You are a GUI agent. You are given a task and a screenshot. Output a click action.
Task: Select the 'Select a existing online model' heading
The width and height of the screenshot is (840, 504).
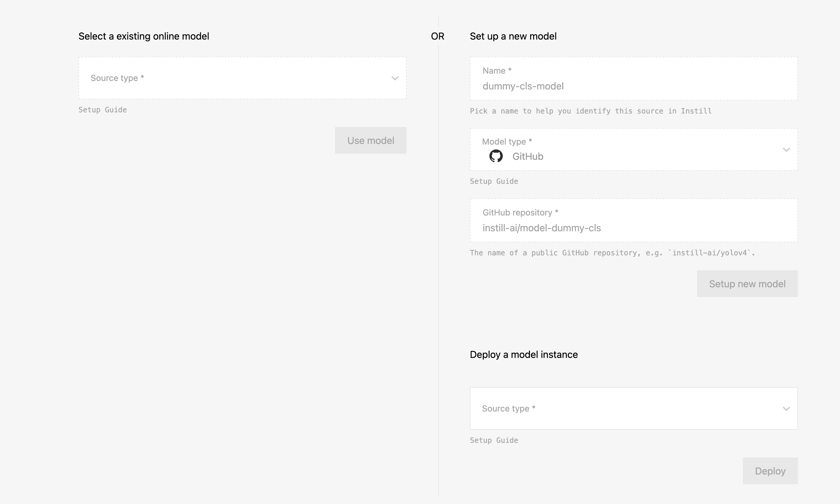pos(144,36)
